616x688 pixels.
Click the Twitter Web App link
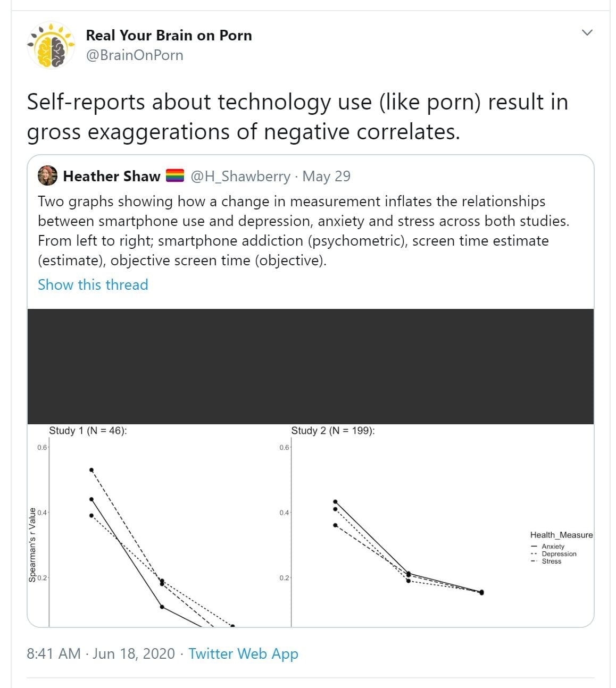coord(243,654)
